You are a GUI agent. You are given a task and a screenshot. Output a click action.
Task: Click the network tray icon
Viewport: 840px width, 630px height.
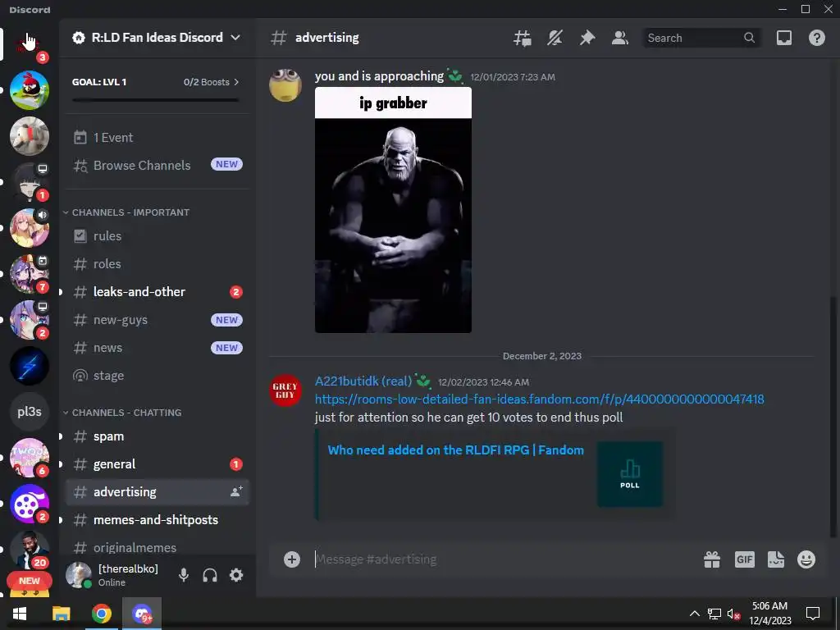click(x=714, y=614)
